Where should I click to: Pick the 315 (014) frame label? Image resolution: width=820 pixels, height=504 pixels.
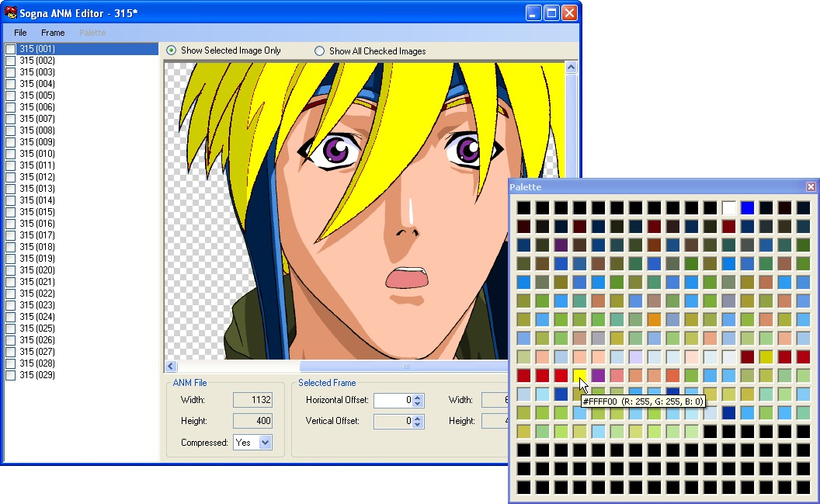pyautogui.click(x=37, y=200)
